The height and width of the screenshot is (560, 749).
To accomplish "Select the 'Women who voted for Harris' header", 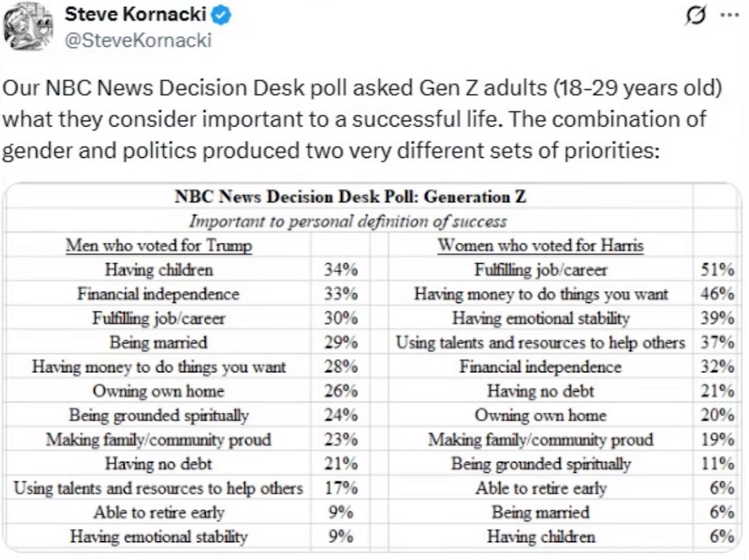I will (540, 245).
